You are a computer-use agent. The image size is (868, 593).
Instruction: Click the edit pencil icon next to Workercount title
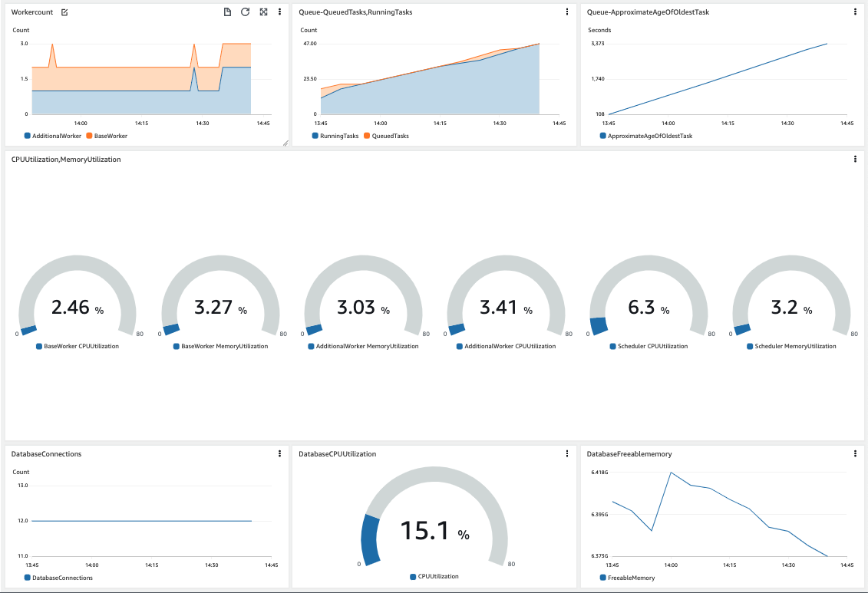pyautogui.click(x=64, y=12)
